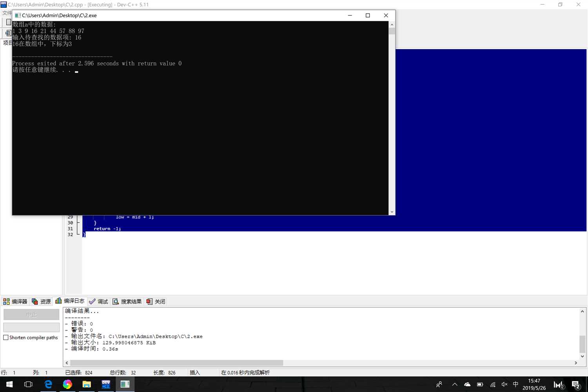Show hidden system tray icons
The height and width of the screenshot is (392, 588).
(455, 385)
